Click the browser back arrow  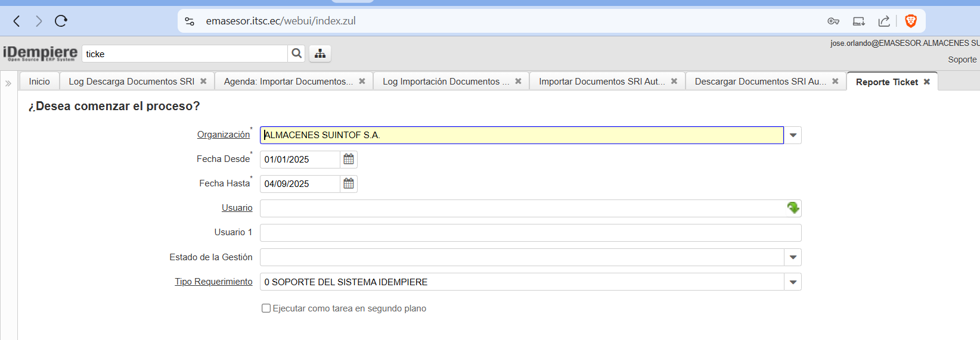click(17, 21)
